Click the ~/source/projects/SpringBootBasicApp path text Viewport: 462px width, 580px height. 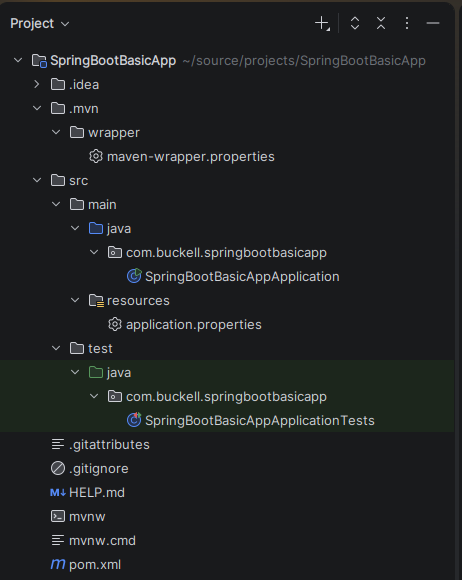tap(304, 61)
